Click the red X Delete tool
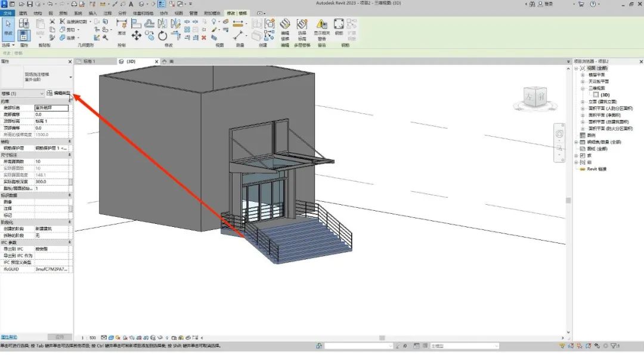644x363 pixels. (x=204, y=38)
